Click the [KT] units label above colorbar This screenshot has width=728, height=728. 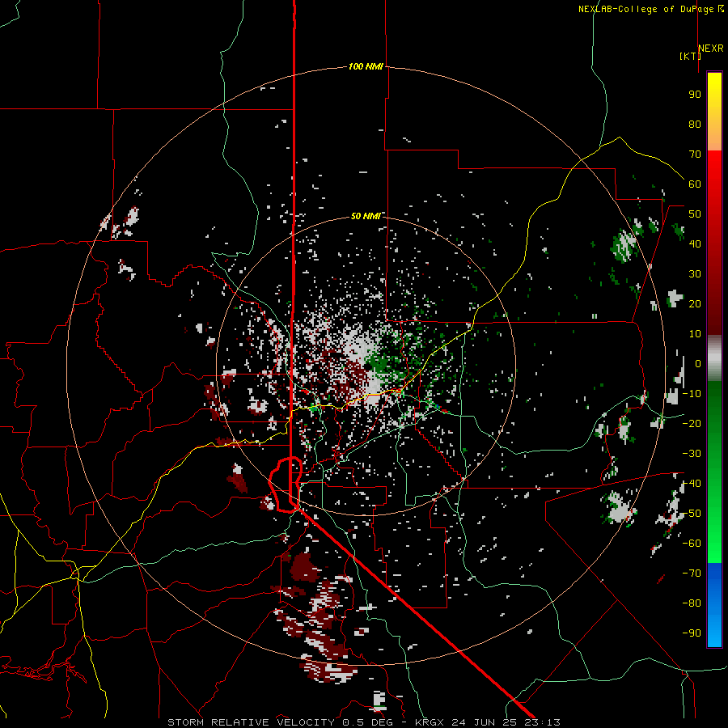(690, 56)
